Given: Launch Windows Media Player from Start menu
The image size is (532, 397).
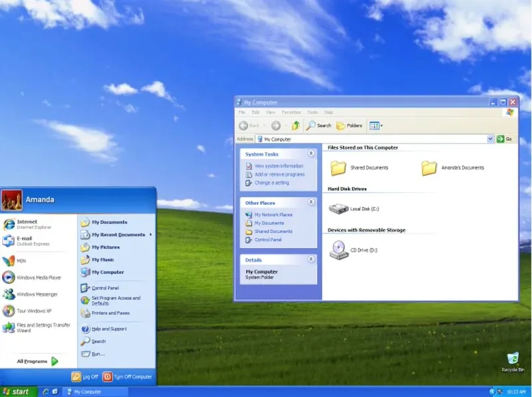Looking at the screenshot, I should 32,277.
